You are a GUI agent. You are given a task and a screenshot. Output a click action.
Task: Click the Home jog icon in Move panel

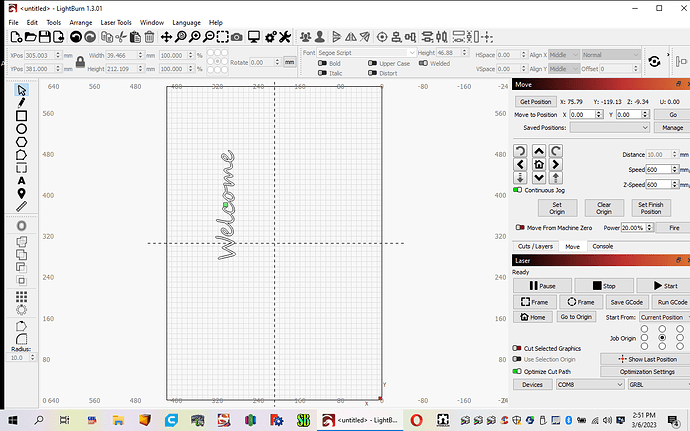pos(539,165)
